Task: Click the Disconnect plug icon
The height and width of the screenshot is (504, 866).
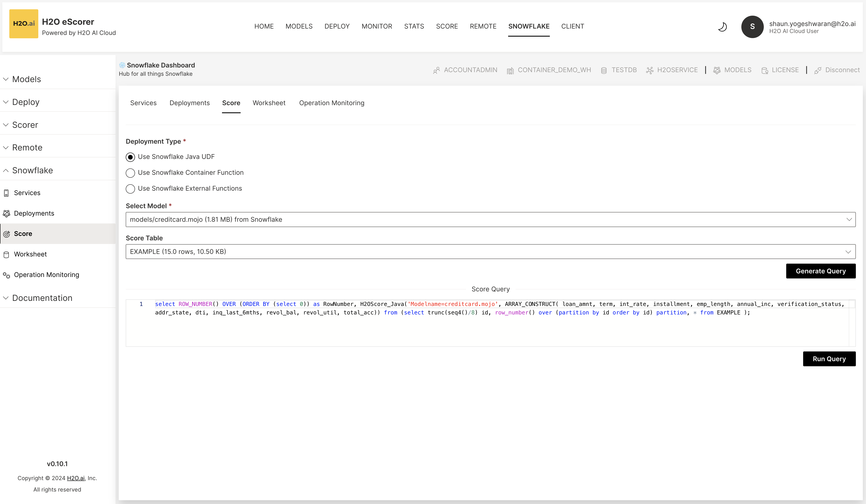Action: pos(818,70)
